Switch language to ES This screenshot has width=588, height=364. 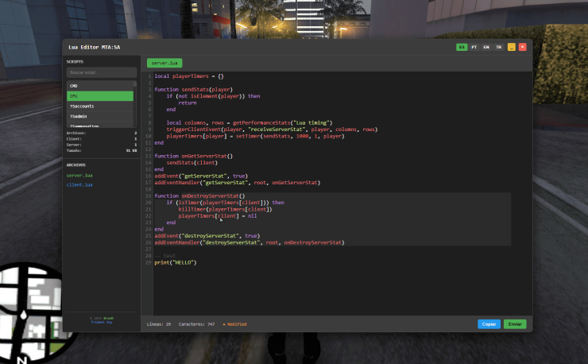[462, 47]
